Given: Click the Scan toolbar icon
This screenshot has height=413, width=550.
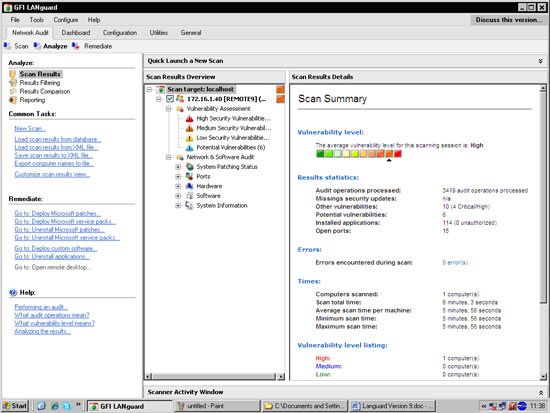Looking at the screenshot, I should tap(7, 46).
